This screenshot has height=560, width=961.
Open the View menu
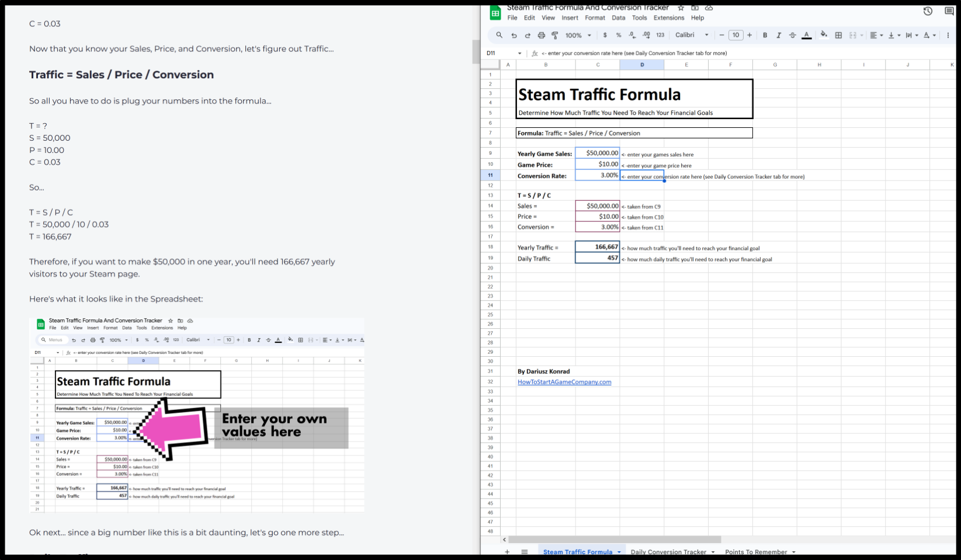point(548,18)
